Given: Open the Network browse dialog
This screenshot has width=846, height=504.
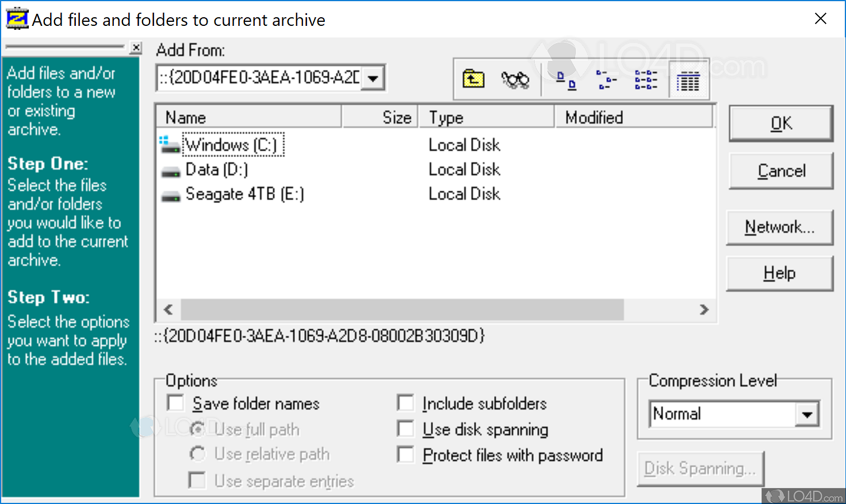Looking at the screenshot, I should 779,228.
